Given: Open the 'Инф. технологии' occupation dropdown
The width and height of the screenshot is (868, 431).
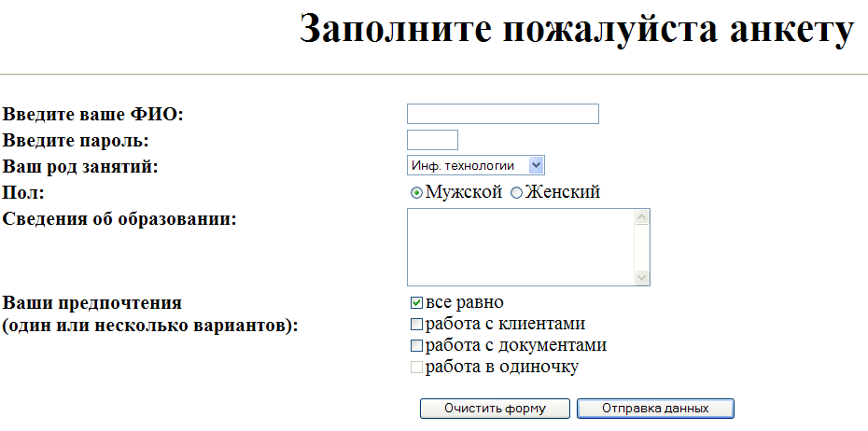Looking at the screenshot, I should click(476, 165).
